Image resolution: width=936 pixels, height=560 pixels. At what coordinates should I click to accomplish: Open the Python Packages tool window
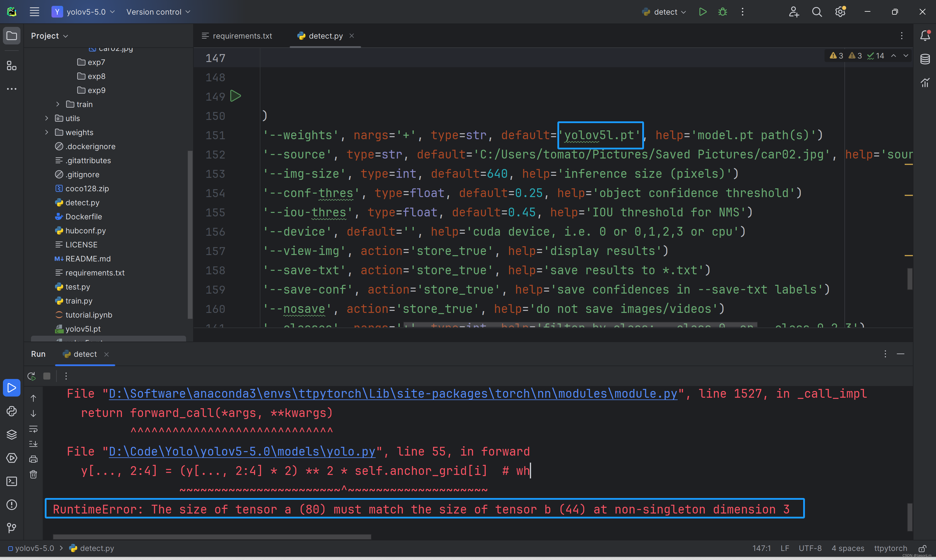(12, 434)
